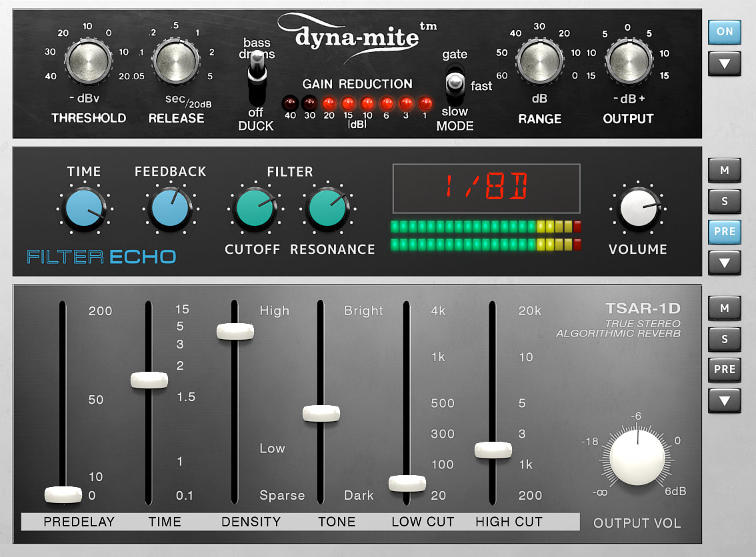Screen dimensions: 756x557
Task: Enable PRE on the TSAR-1D reverb
Action: (x=725, y=370)
